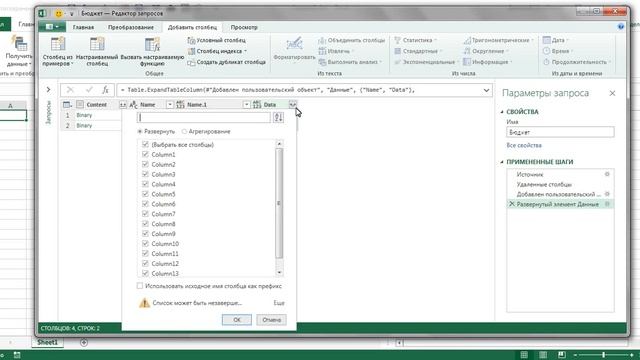
Task: Uncheck the Column3 checkbox
Action: (x=145, y=174)
